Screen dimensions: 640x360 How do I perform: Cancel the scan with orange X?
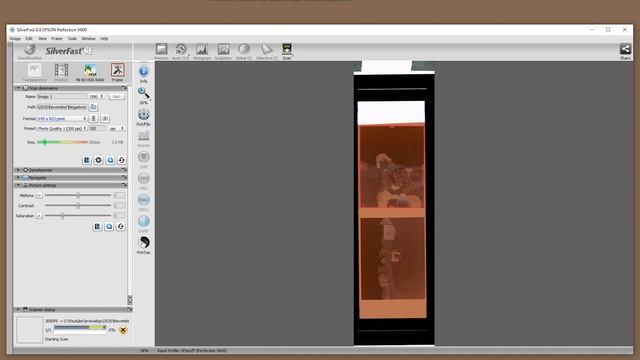pyautogui.click(x=123, y=330)
